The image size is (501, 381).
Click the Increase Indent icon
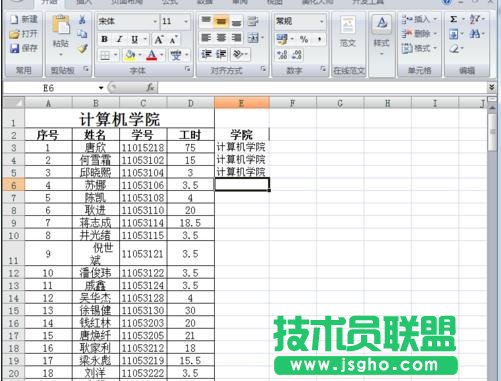(221, 54)
